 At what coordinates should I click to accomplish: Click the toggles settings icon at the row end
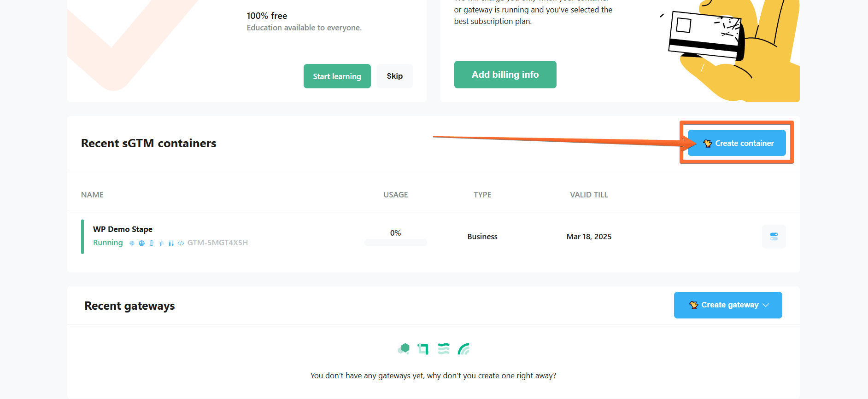click(x=774, y=237)
